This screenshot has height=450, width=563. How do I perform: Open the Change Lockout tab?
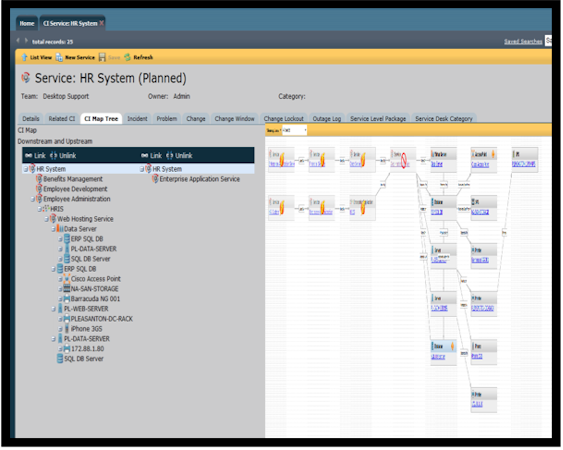click(x=284, y=119)
